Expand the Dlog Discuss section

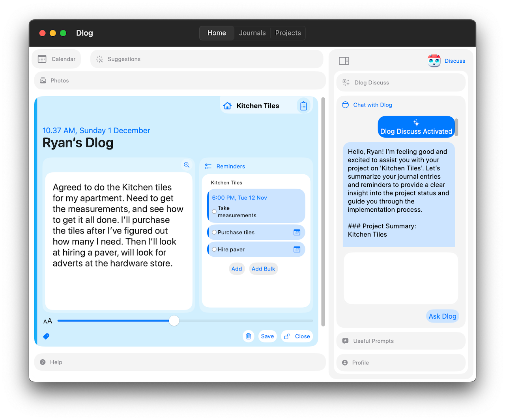click(x=401, y=82)
